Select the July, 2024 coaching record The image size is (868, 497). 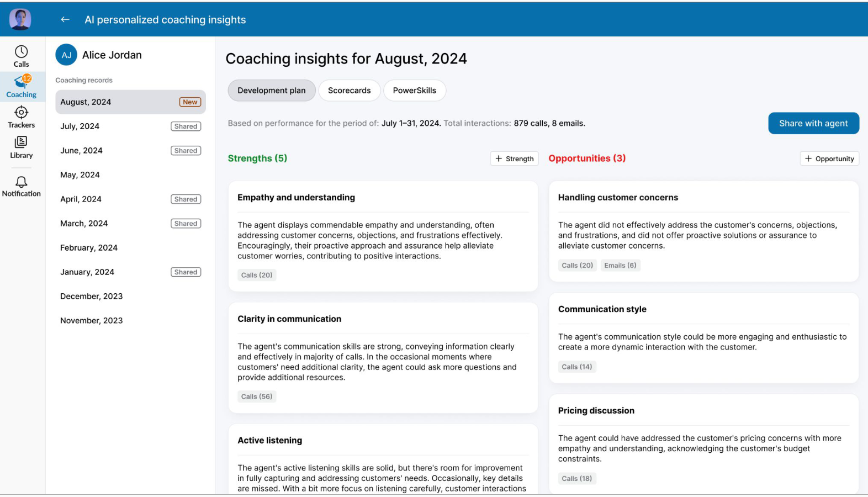point(80,126)
